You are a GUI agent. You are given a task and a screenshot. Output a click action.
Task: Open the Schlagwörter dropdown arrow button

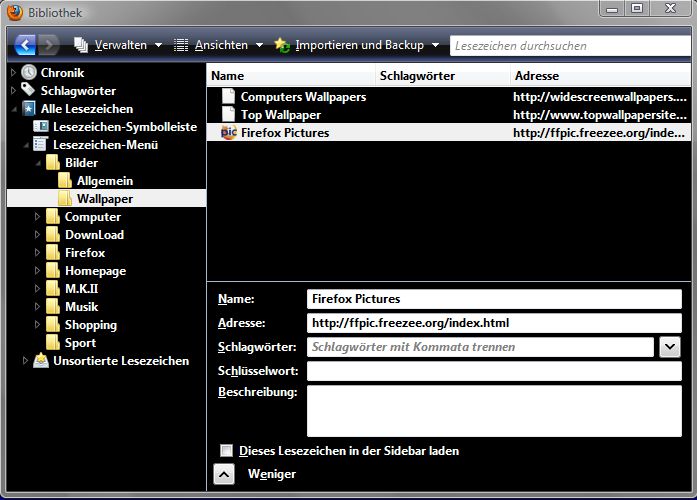670,347
